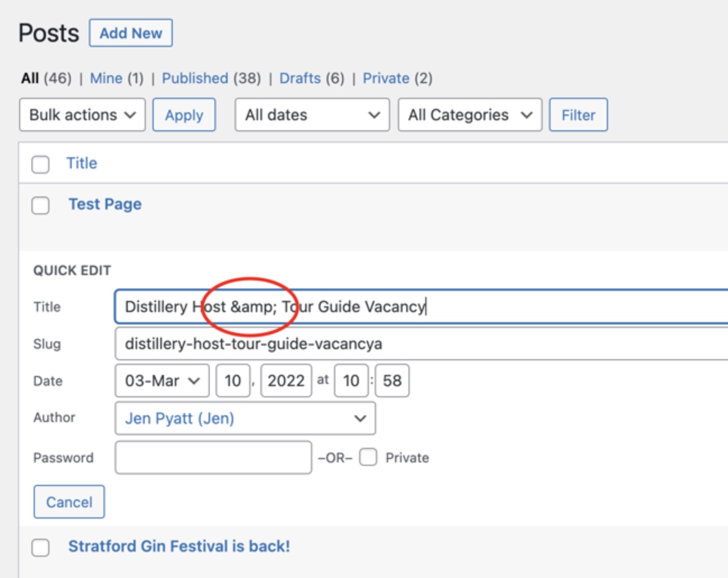
Task: Tick the select-all checkbox beside Title header
Action: (x=40, y=164)
